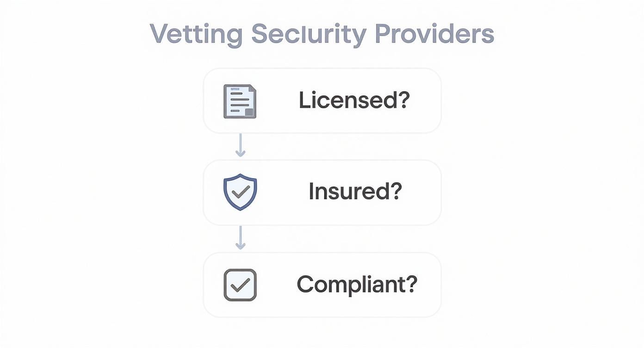
Task: Select the "Compliant?" label
Action: 357,284
